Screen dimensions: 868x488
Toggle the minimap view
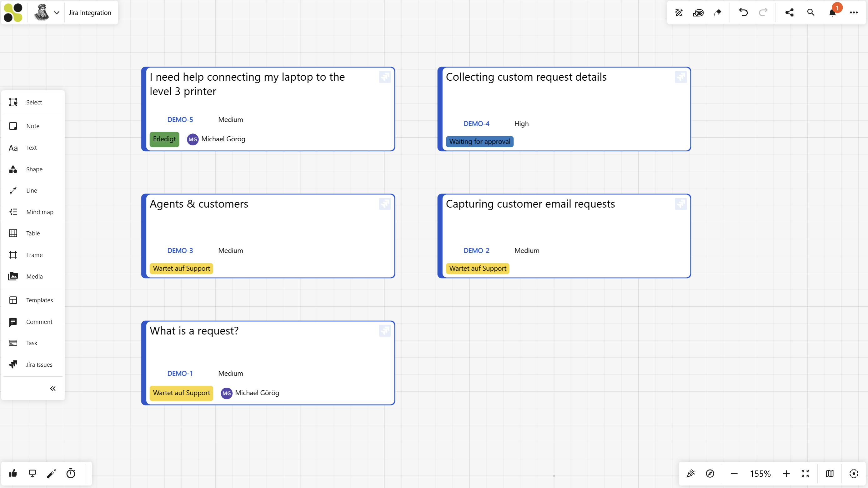(829, 473)
